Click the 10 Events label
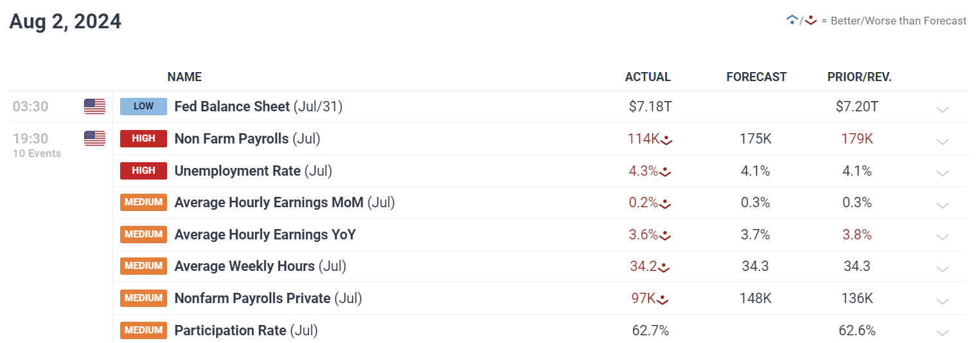This screenshot has height=343, width=980. point(37,153)
